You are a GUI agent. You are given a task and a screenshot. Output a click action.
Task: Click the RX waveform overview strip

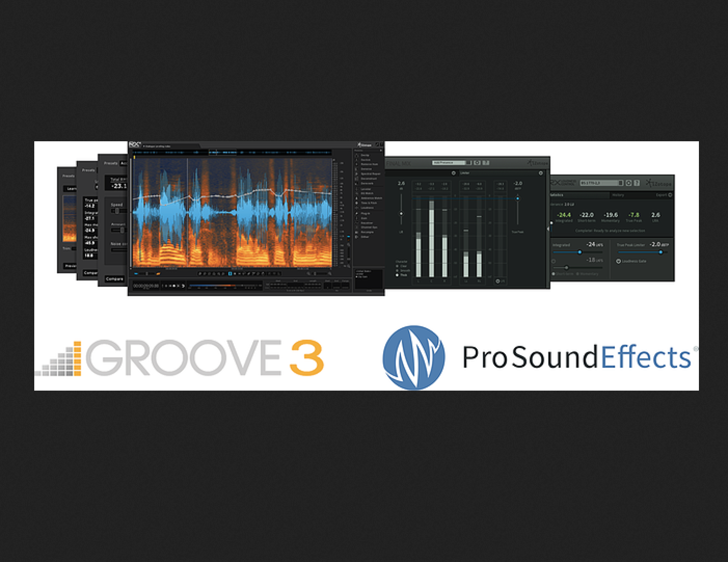pos(233,153)
